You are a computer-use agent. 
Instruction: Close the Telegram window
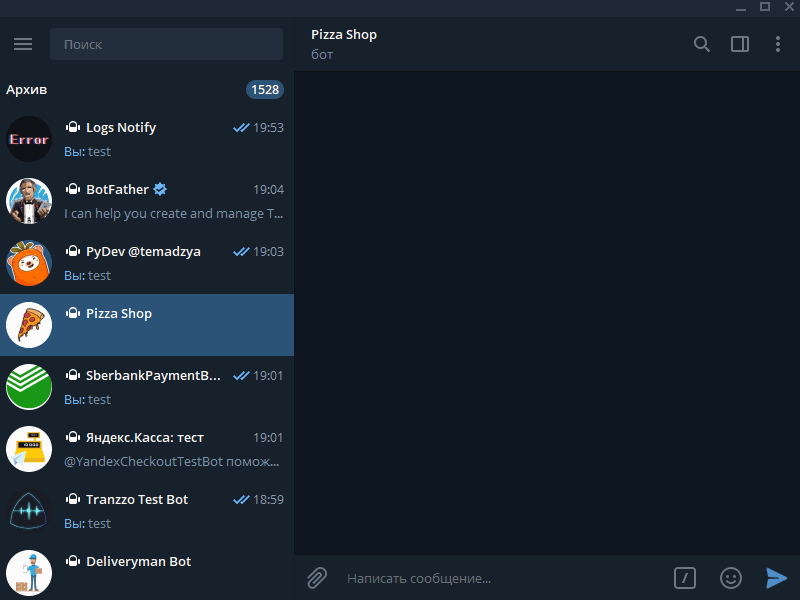(x=789, y=7)
